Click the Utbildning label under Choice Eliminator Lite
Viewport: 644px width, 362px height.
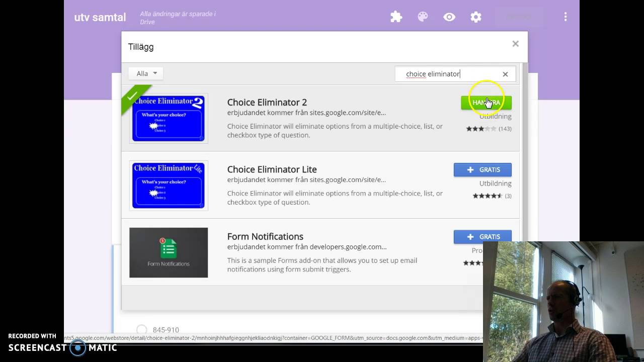496,184
